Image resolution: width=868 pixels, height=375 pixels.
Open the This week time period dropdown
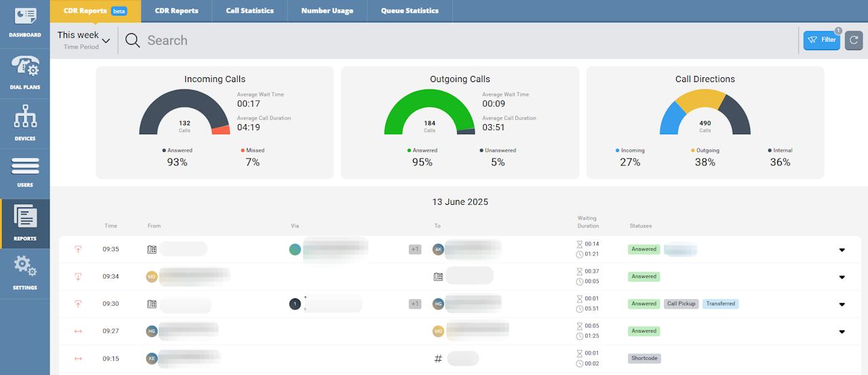[83, 40]
